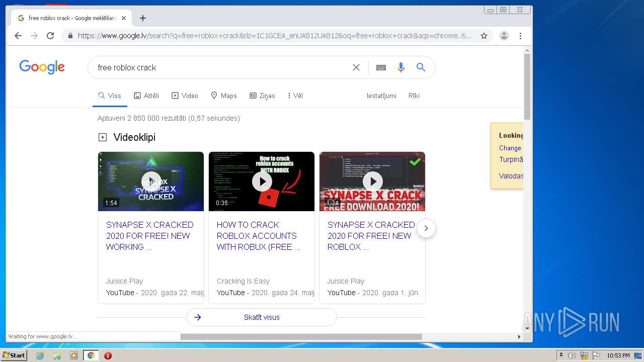This screenshot has height=362, width=644.
Task: Expand the Vēl more options menu
Action: [295, 96]
